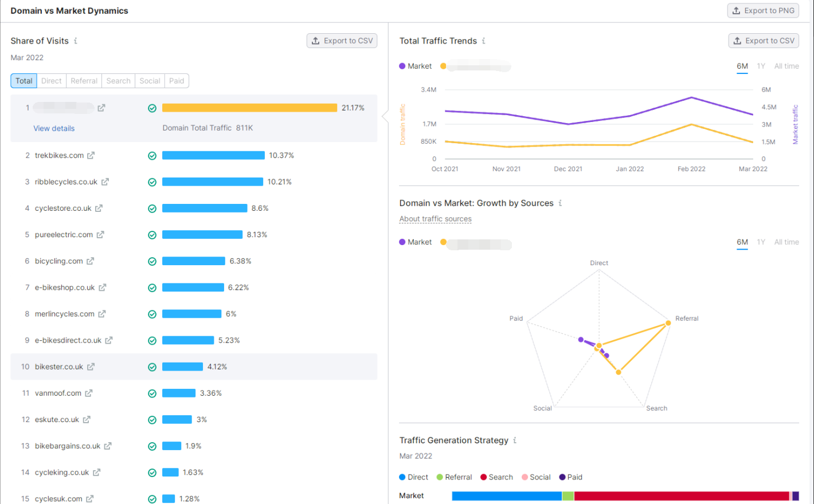
Task: Click info icon next to Total Traffic Trends
Action: pos(484,41)
